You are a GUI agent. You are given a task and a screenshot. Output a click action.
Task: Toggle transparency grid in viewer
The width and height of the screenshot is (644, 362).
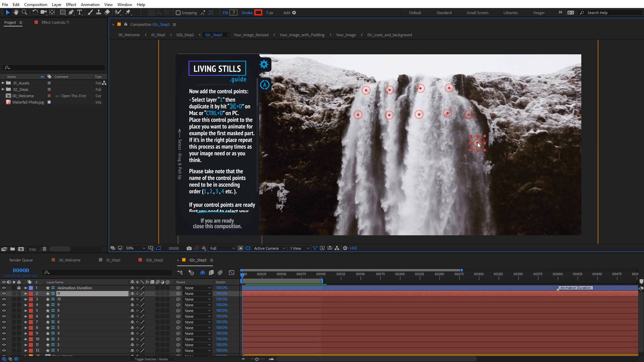pos(248,248)
